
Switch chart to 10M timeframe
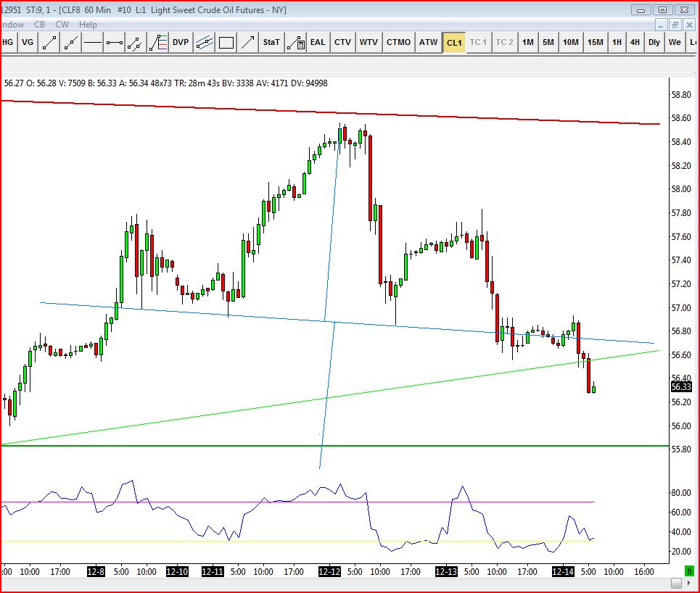point(571,42)
